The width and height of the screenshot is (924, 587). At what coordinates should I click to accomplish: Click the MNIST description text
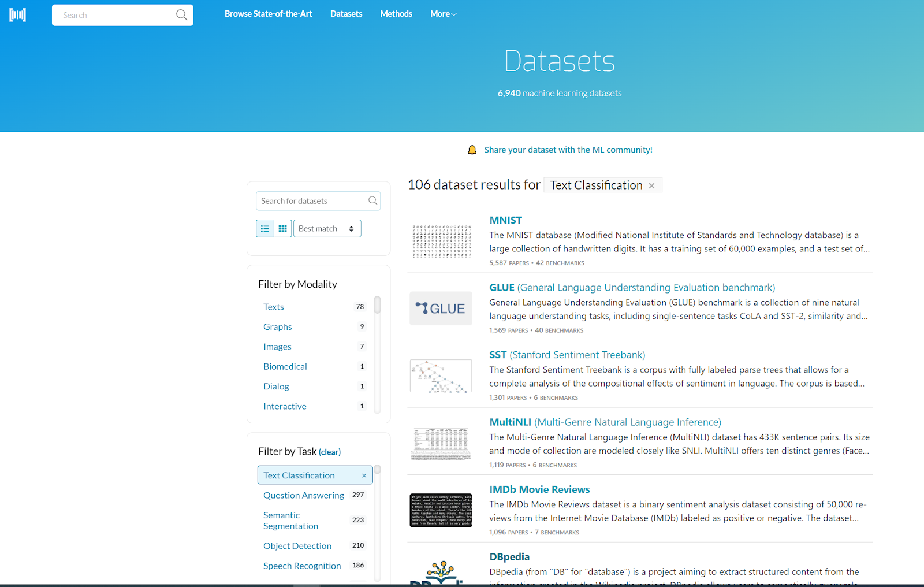click(679, 242)
